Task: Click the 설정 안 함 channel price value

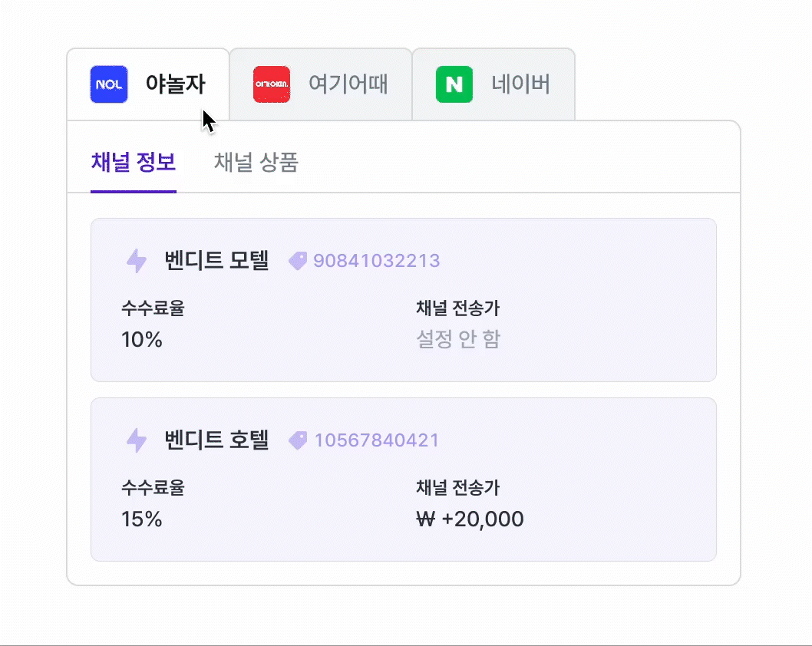Action: [458, 340]
